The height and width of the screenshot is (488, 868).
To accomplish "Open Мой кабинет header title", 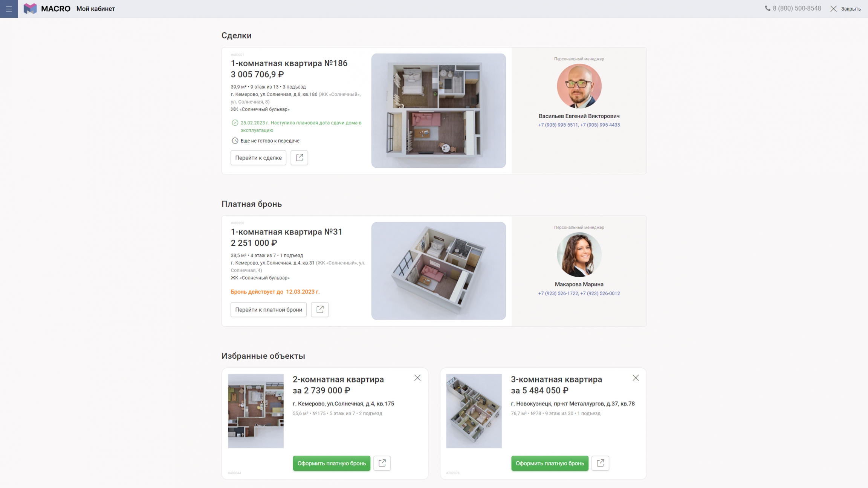I will coord(96,9).
